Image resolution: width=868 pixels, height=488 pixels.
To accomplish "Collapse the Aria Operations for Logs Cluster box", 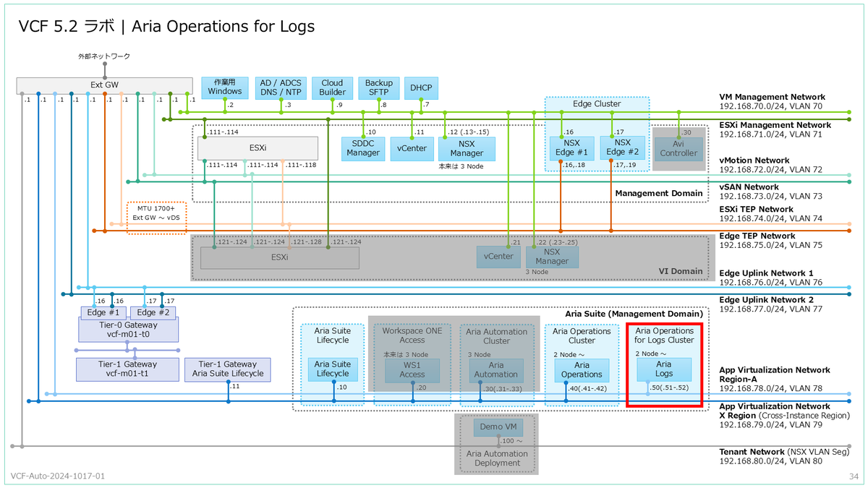I will [664, 335].
